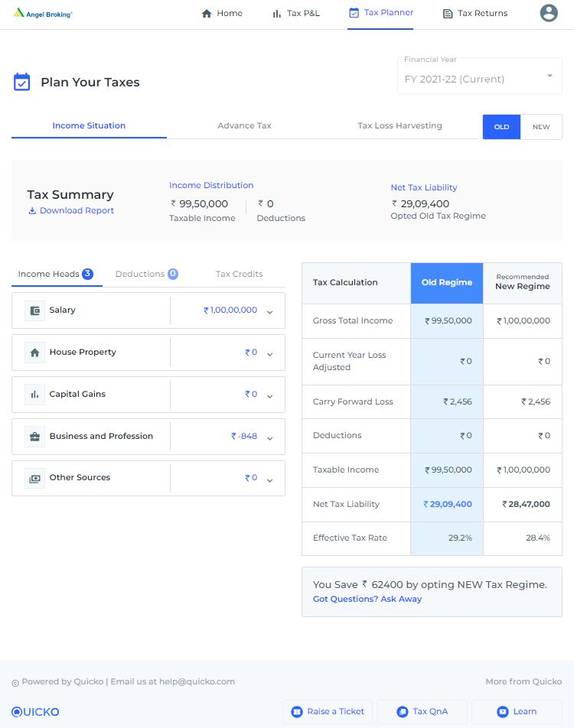574x728 pixels.
Task: Click the Gross Total Income row label
Action: 353,321
